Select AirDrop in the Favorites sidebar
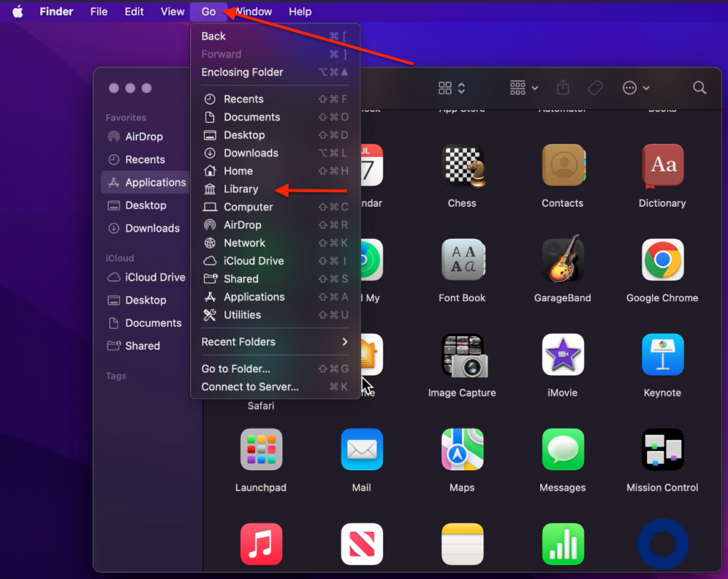 pyautogui.click(x=145, y=136)
